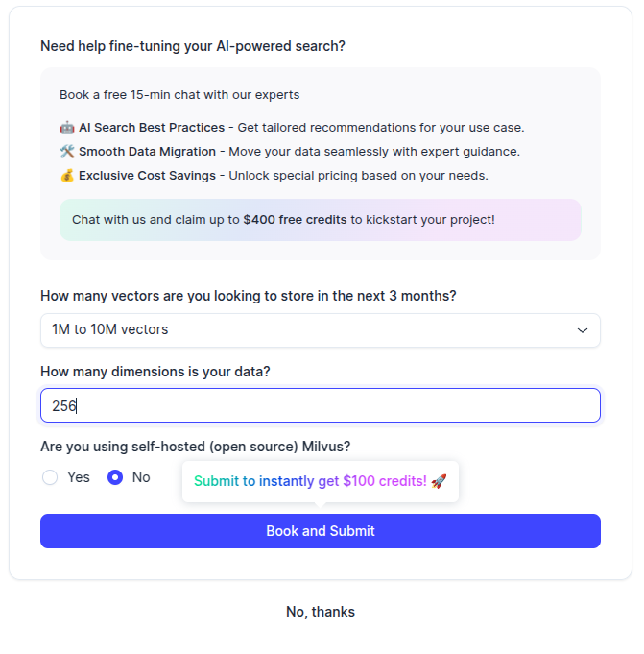Click the free 15-min chat text

[179, 95]
